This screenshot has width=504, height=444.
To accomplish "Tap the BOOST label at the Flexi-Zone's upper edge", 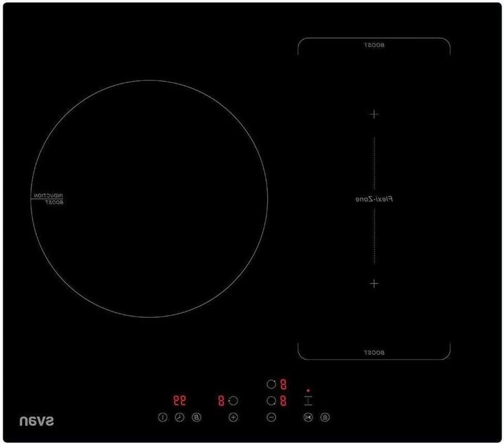I will tap(374, 45).
